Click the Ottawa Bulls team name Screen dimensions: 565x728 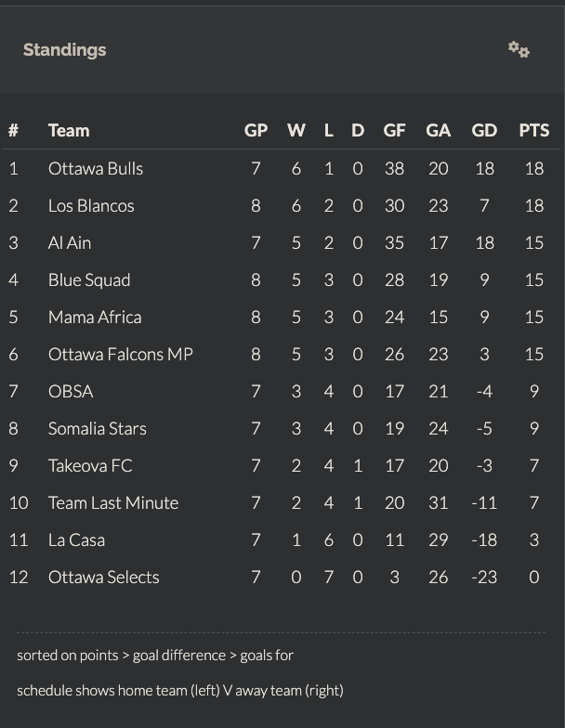click(96, 168)
